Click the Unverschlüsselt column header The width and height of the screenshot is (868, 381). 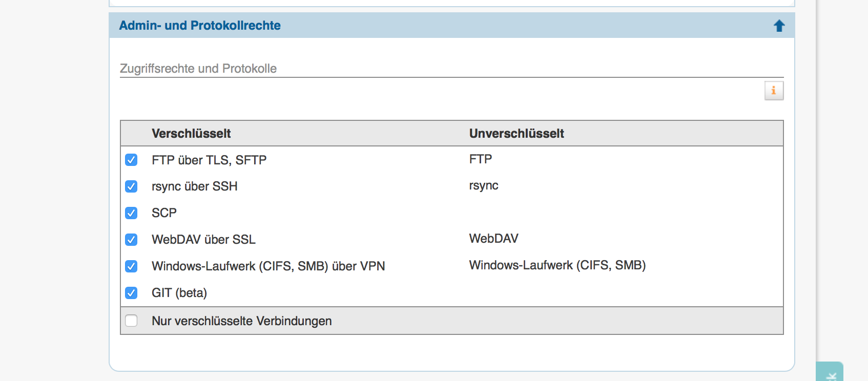pyautogui.click(x=516, y=134)
